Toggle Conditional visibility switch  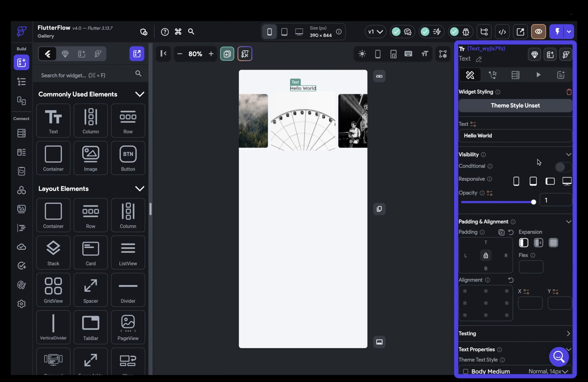(563, 167)
